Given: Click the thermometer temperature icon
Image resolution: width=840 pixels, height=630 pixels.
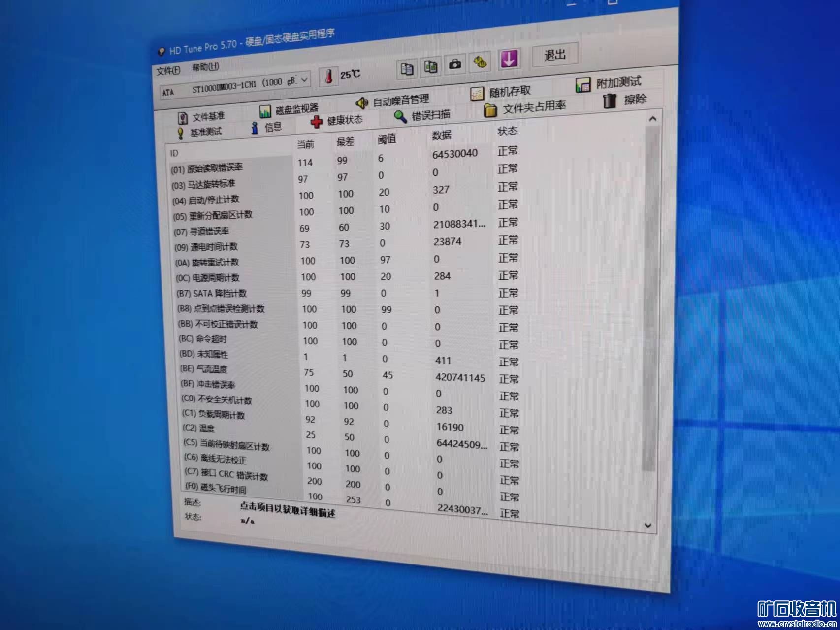Looking at the screenshot, I should 328,77.
